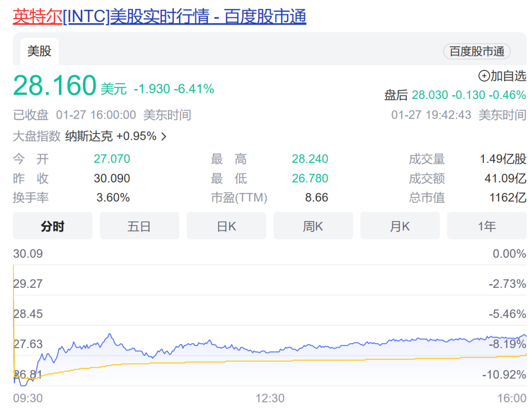
Task: Click the after-hours change -0.46%
Action: (x=507, y=95)
